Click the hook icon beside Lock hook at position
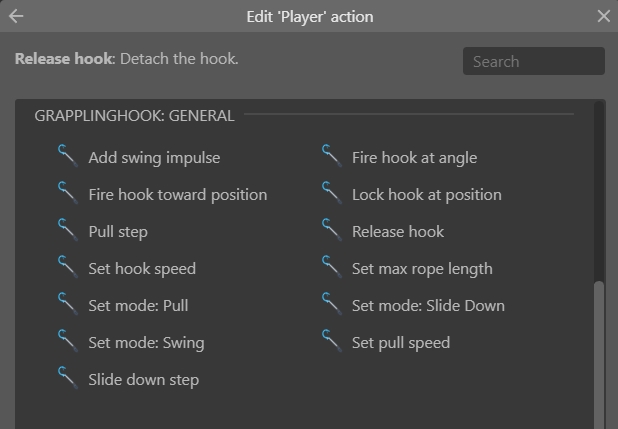 (331, 193)
